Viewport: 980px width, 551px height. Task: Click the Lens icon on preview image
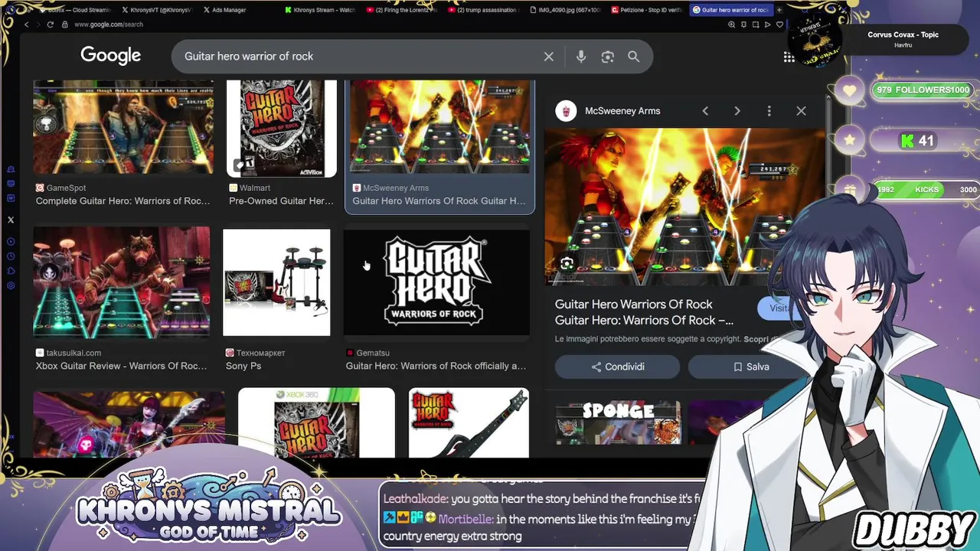pyautogui.click(x=567, y=264)
